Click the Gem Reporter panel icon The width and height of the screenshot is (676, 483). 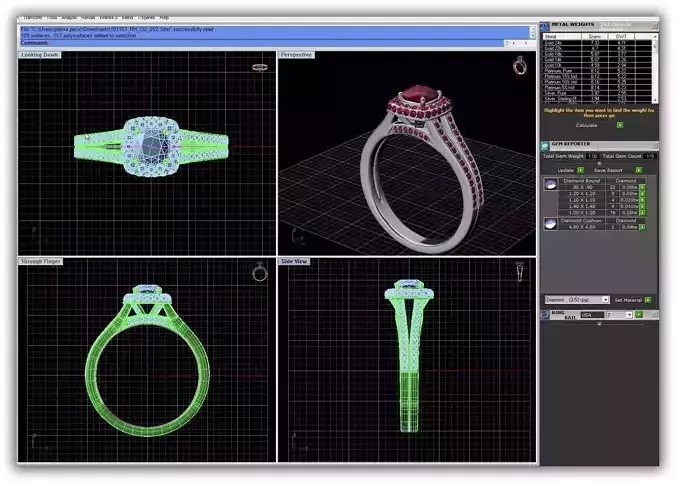coord(545,146)
